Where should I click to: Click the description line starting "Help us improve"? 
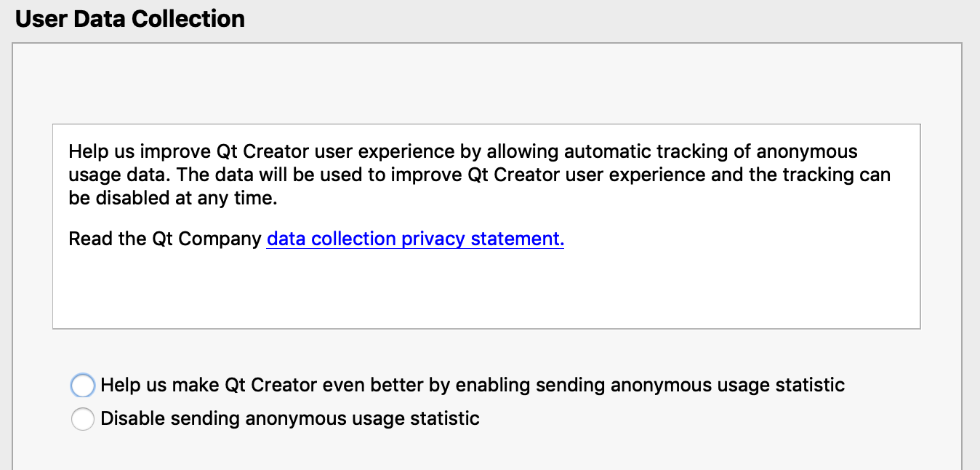462,152
